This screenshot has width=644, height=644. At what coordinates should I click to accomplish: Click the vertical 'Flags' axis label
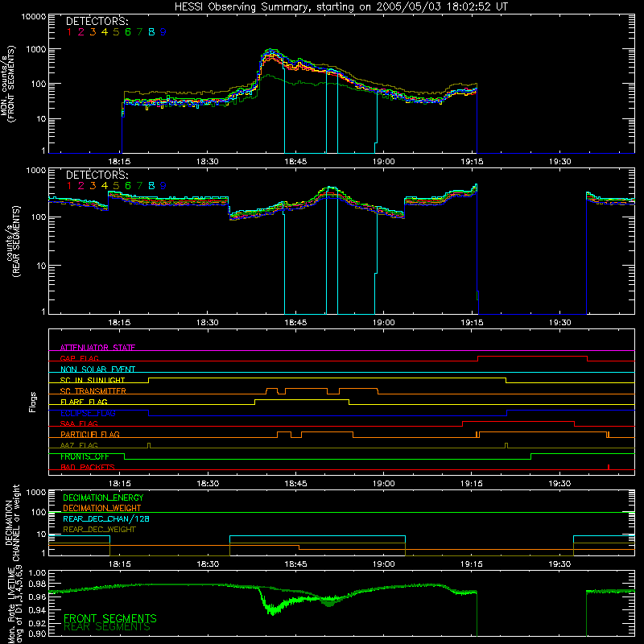33,402
